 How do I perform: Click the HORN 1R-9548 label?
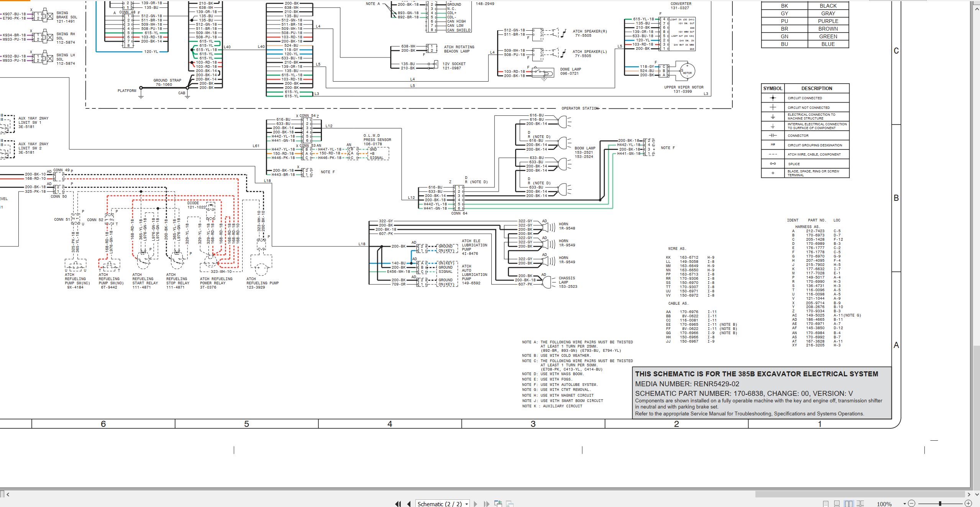tap(567, 226)
